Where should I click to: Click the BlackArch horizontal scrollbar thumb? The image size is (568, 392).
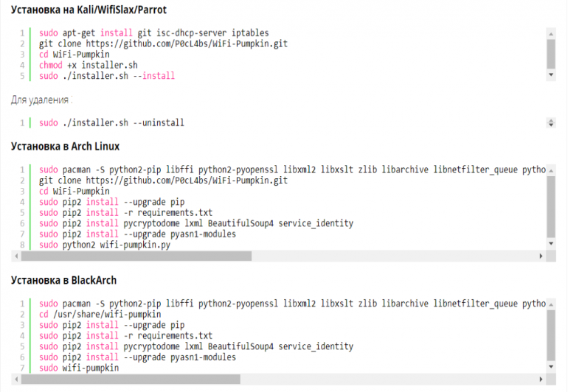[x=131, y=379]
